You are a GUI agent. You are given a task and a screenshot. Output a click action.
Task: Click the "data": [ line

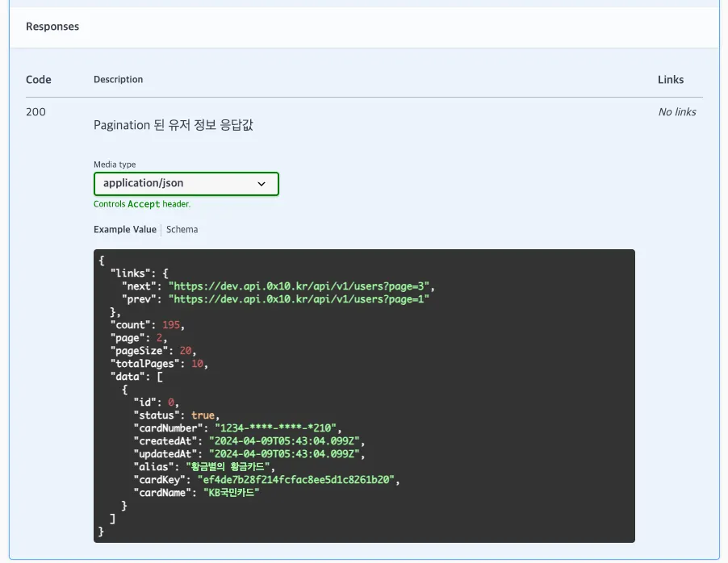136,377
